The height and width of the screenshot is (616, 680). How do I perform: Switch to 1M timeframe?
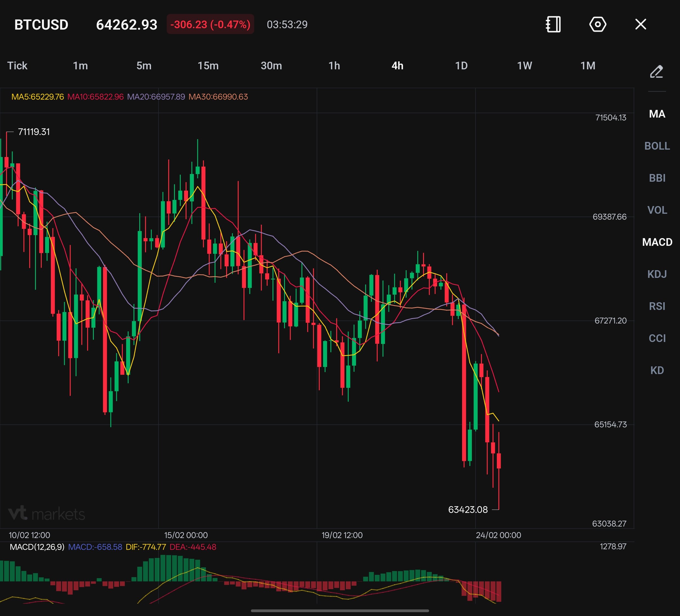coord(588,65)
